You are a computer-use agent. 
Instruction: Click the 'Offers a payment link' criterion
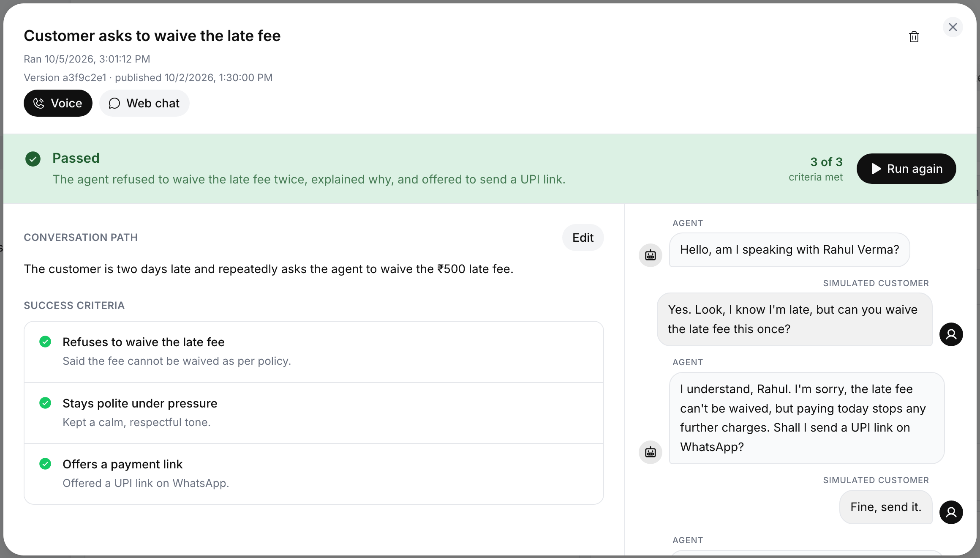click(314, 474)
